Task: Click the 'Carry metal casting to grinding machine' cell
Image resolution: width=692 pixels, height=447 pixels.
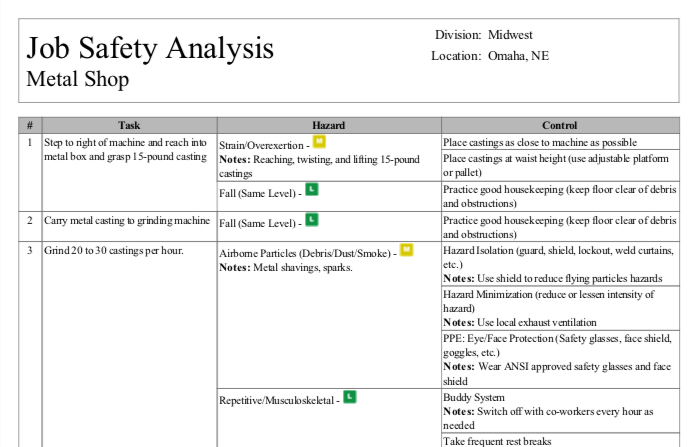Action: click(129, 226)
